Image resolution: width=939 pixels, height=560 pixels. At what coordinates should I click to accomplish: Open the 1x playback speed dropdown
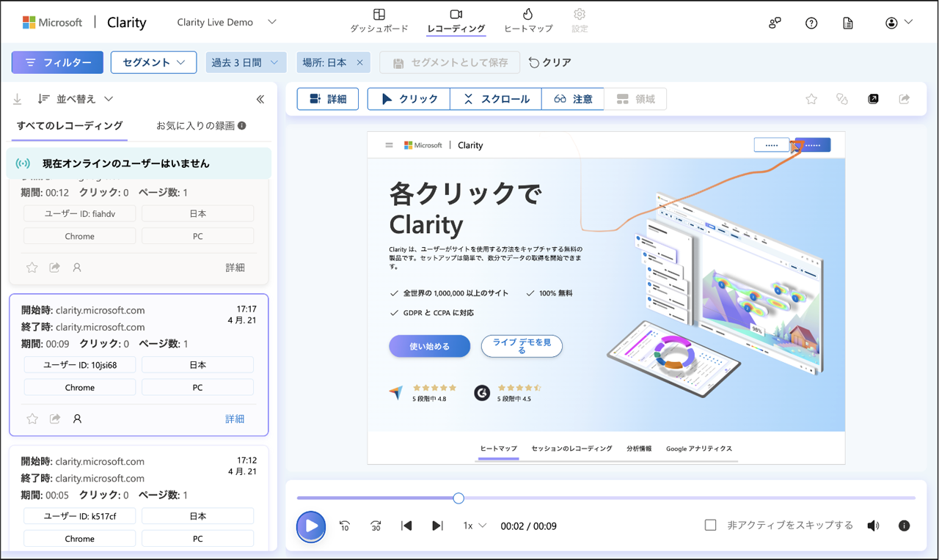point(475,526)
